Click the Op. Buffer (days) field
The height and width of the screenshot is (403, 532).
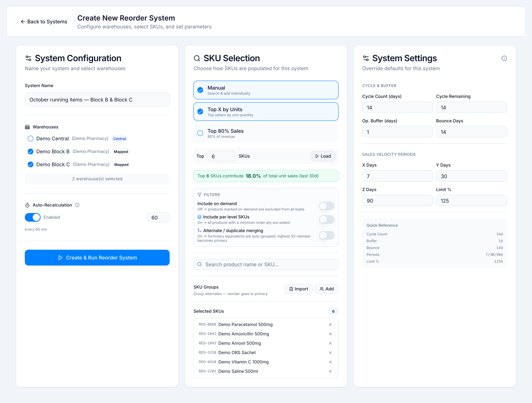click(x=398, y=132)
